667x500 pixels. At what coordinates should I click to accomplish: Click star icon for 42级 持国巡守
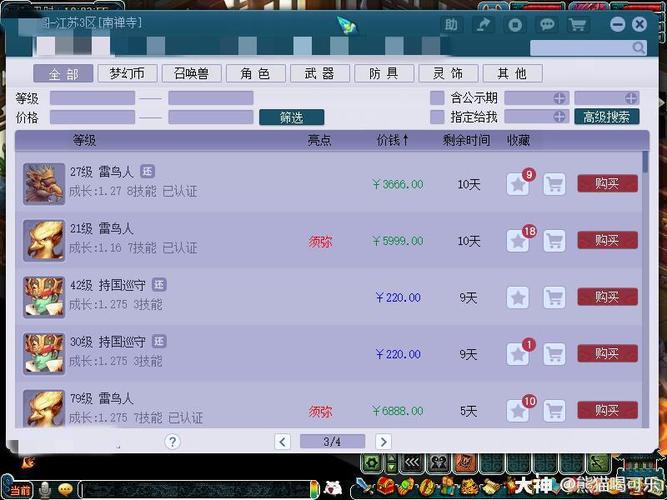[x=517, y=297]
